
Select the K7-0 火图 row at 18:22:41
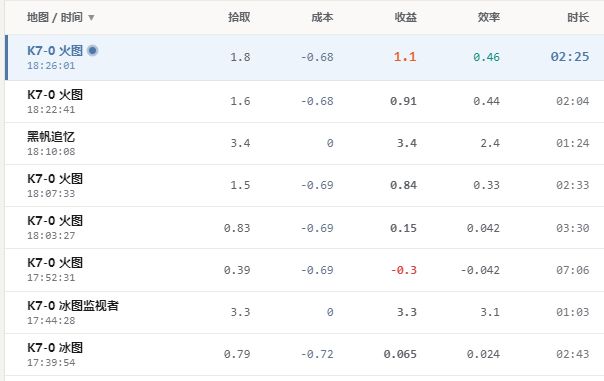pyautogui.click(x=304, y=101)
